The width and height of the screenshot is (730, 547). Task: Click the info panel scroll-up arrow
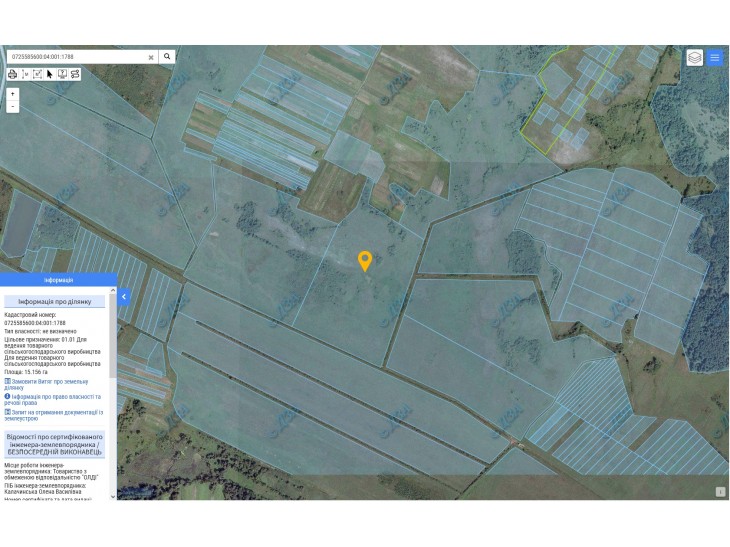tap(113, 290)
